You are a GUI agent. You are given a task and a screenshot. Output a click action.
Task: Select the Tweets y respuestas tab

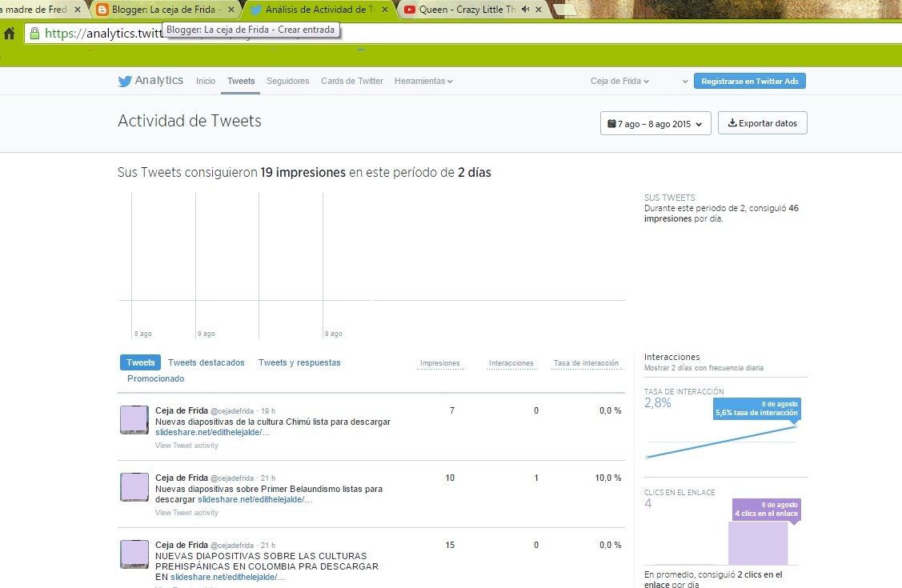click(x=299, y=362)
